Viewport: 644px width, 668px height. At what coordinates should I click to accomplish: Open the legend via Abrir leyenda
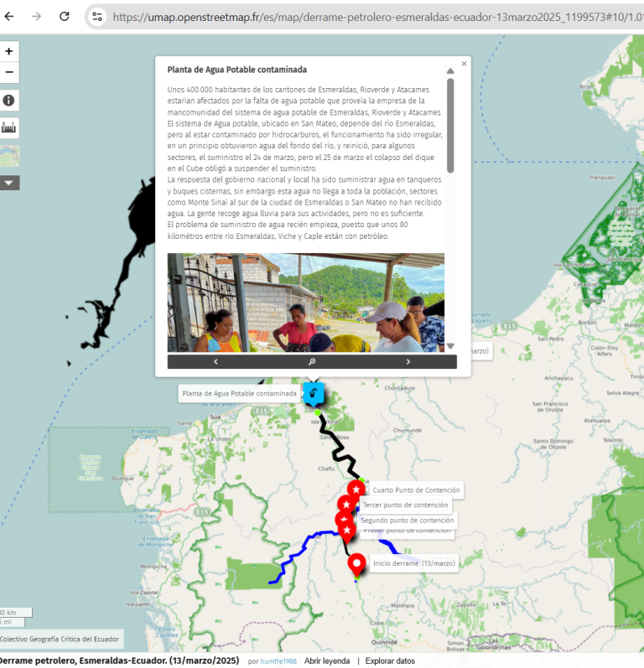tap(326, 660)
